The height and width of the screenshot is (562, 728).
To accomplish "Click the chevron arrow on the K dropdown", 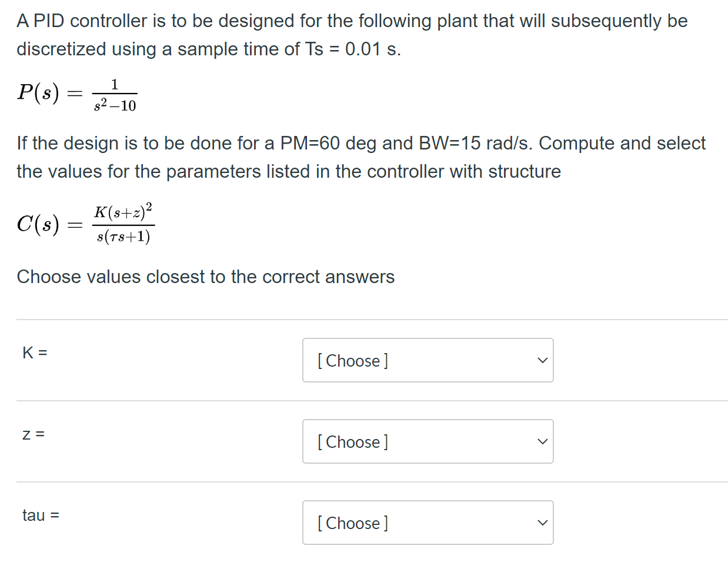I will 542,360.
